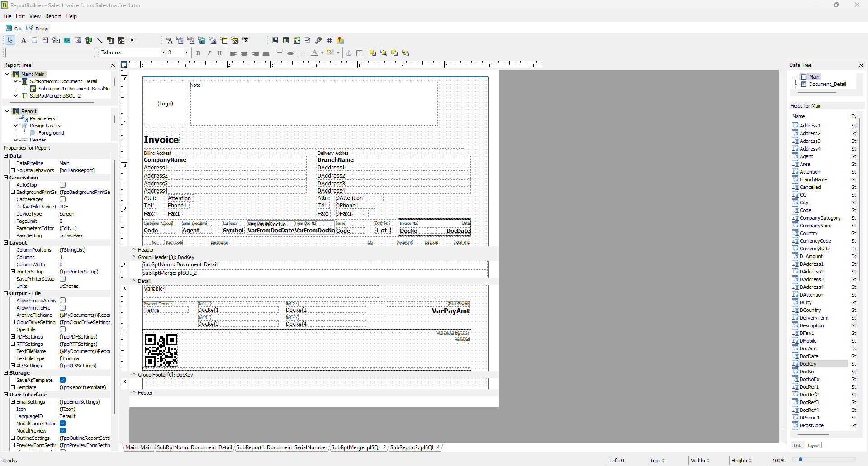
Task: Select the TableGrid component tool
Action: (329, 40)
